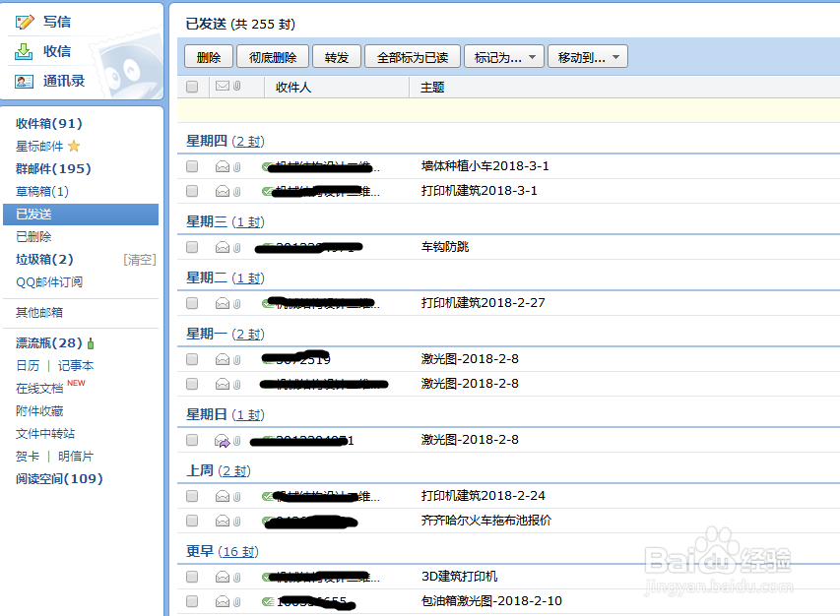
Task: Select the 车钩防跳 mail checkbox
Action: pyautogui.click(x=192, y=247)
